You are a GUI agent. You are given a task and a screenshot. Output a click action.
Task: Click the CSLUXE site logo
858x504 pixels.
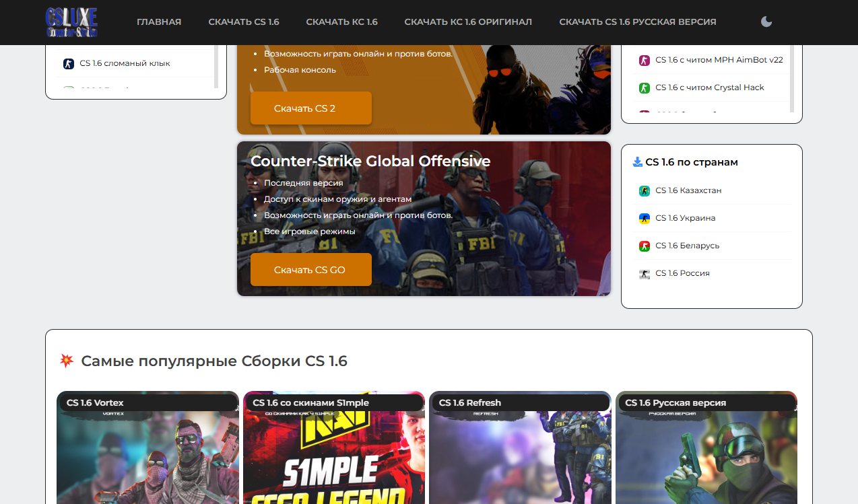pyautogui.click(x=71, y=22)
